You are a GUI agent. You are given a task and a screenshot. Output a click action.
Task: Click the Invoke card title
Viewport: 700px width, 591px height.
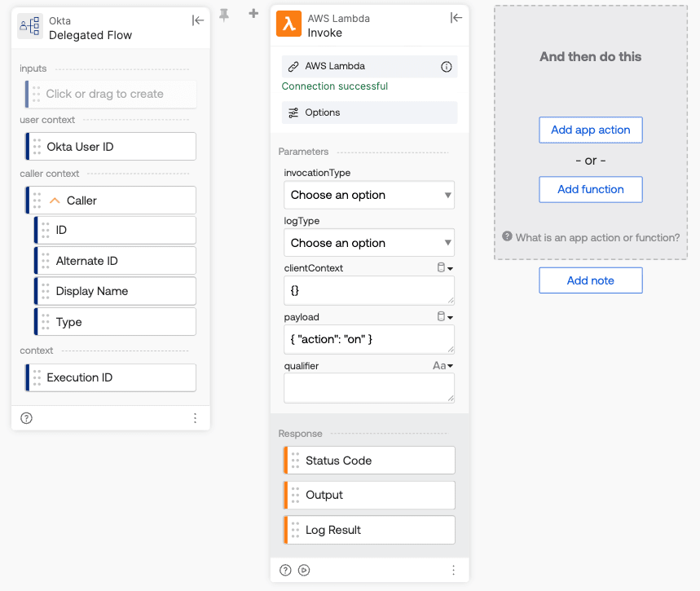point(325,33)
